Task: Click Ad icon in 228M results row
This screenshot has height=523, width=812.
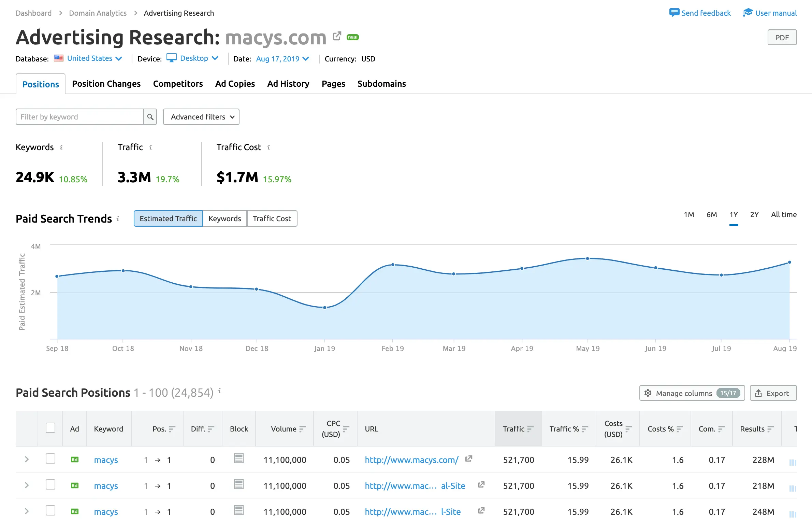Action: [x=75, y=460]
